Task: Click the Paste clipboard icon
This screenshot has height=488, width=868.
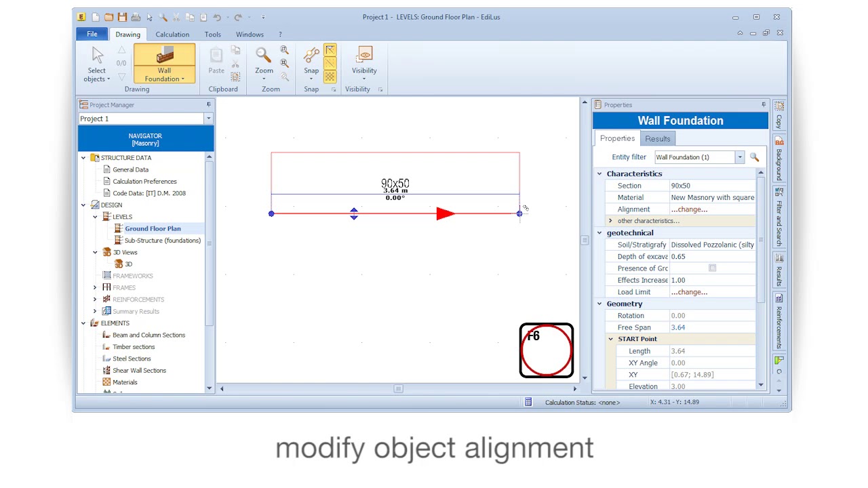Action: click(x=216, y=55)
